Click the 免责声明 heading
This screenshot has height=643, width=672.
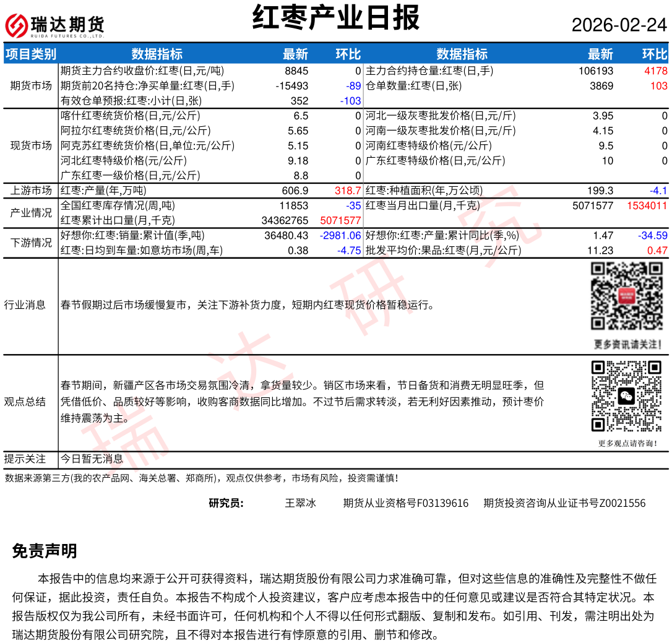coord(45,551)
